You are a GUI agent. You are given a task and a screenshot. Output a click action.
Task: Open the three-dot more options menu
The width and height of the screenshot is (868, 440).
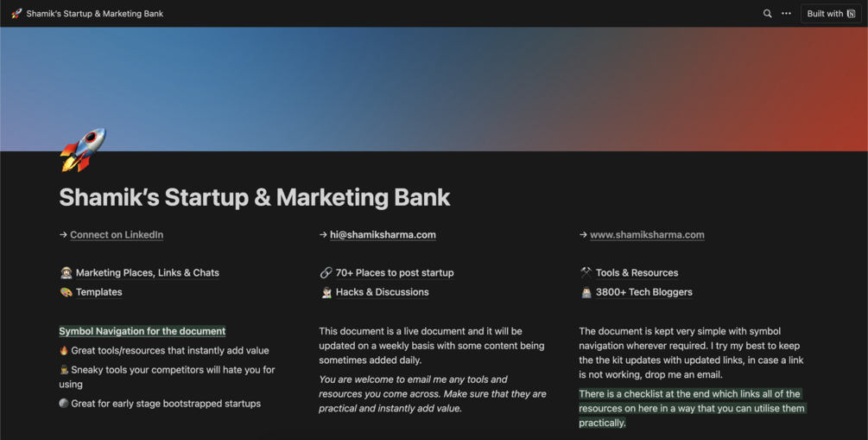pos(786,14)
